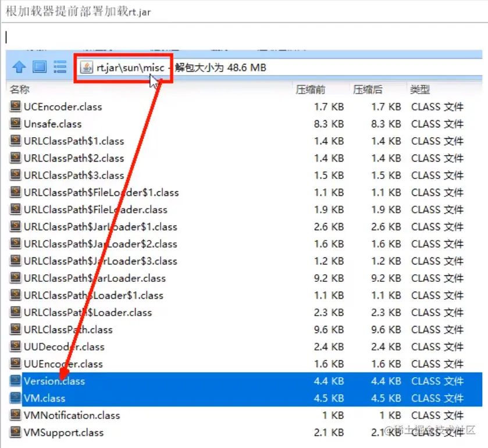Click the Java jar icon in the path bar

coord(87,67)
